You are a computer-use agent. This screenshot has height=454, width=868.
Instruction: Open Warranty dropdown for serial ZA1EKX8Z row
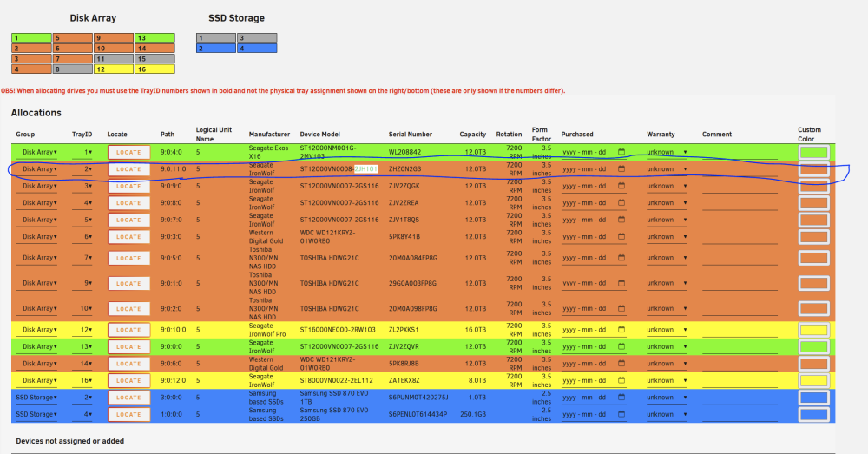[667, 381]
